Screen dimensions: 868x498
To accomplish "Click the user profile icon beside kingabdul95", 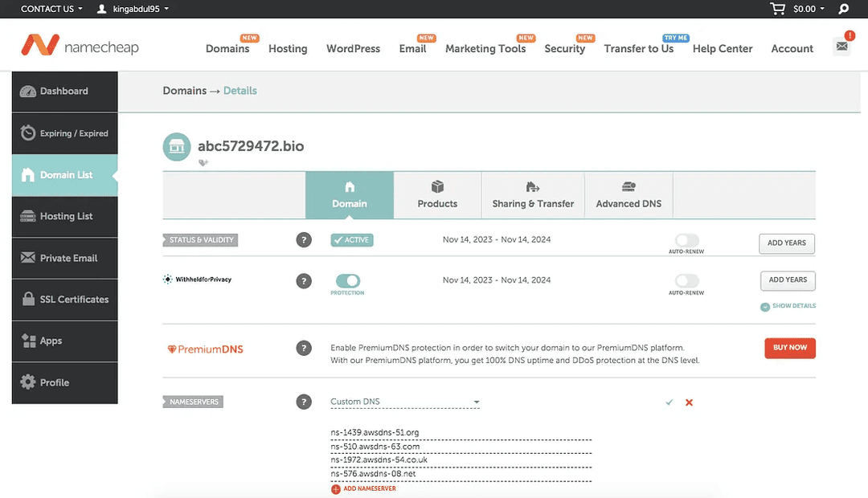I will (x=101, y=9).
